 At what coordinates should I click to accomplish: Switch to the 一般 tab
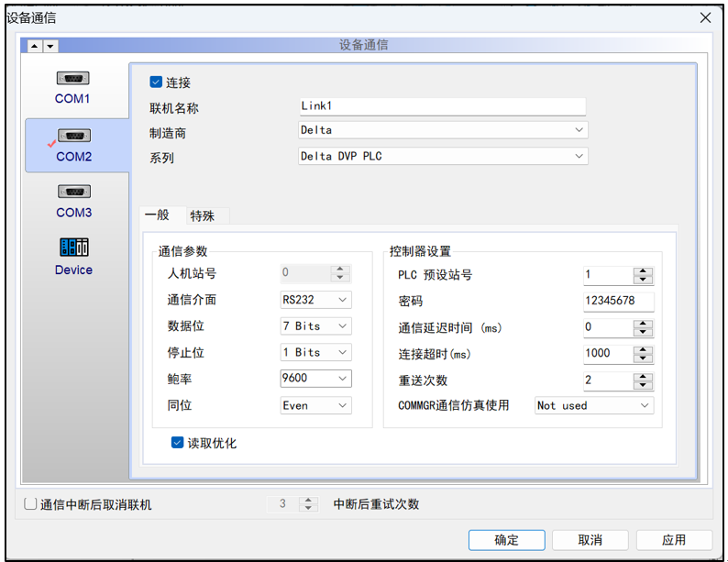click(x=157, y=215)
